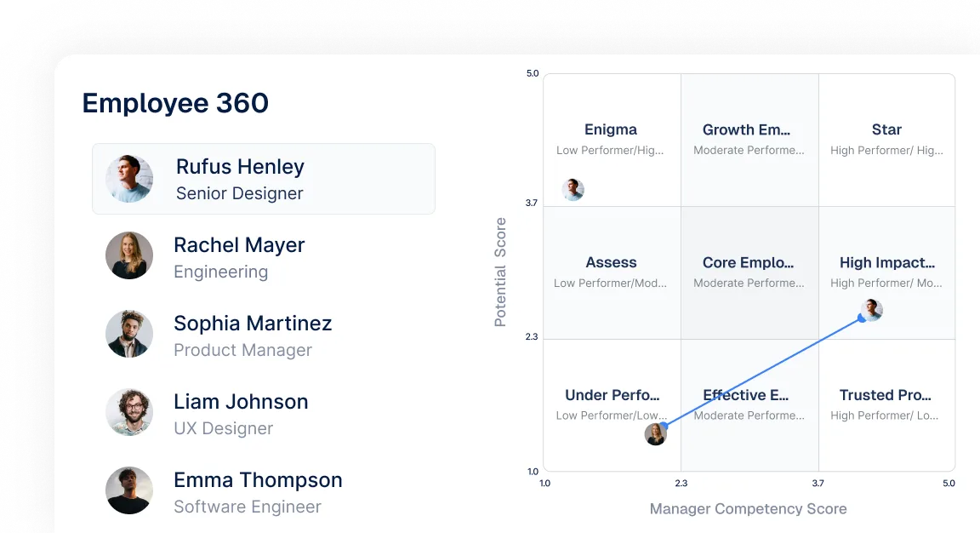
Task: Open Rufus Henley's name link
Action: tap(239, 167)
